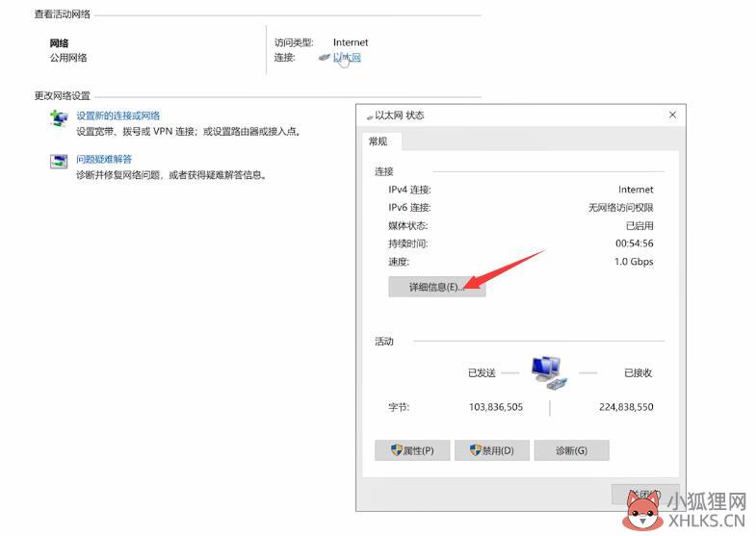This screenshot has width=756, height=536.
Task: Click bytes received value 224,838,550
Action: pos(626,407)
